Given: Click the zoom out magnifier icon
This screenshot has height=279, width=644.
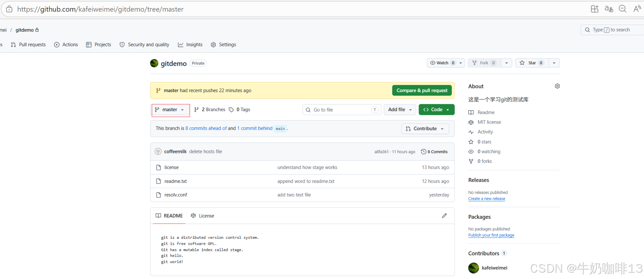Looking at the screenshot, I should 623,9.
